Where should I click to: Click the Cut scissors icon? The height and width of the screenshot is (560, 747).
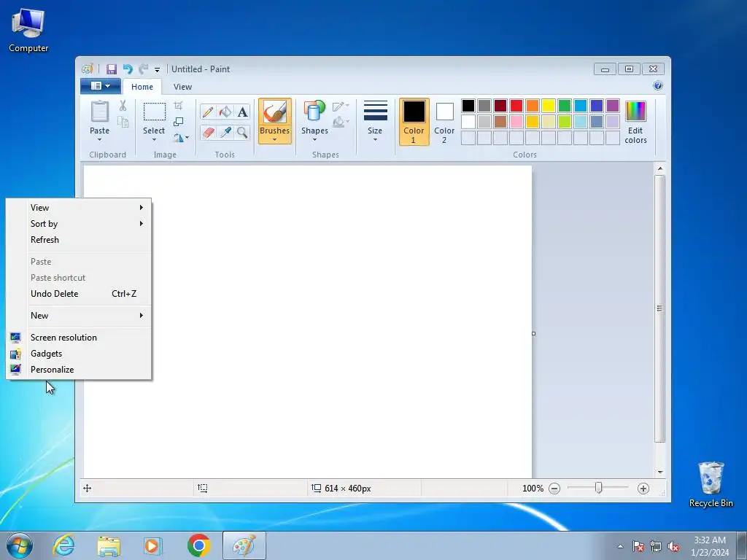[123, 106]
